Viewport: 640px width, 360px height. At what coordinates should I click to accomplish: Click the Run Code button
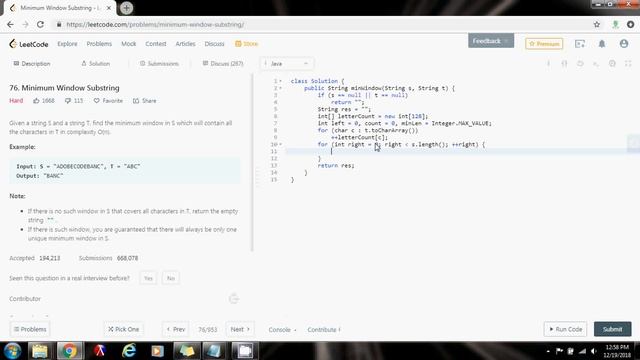(565, 329)
